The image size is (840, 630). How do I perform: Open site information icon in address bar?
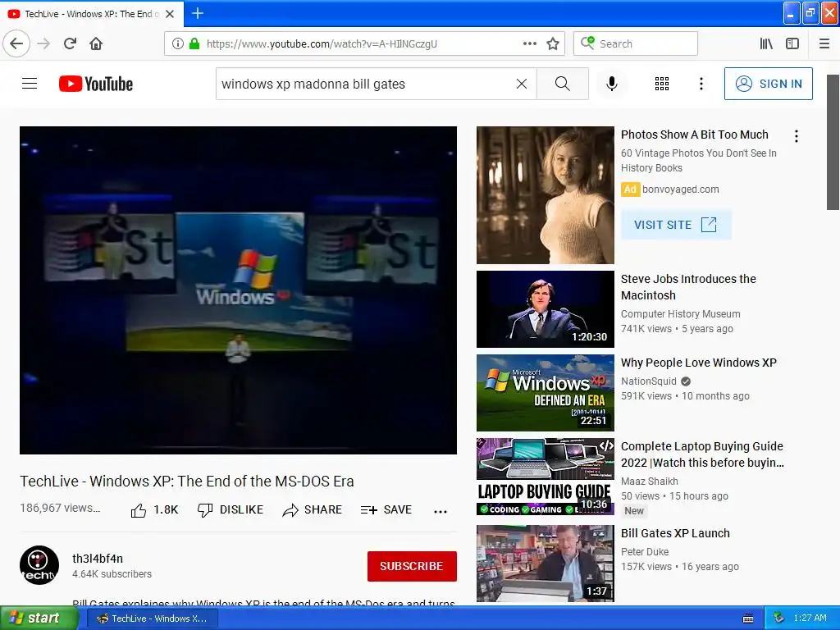[x=178, y=44]
